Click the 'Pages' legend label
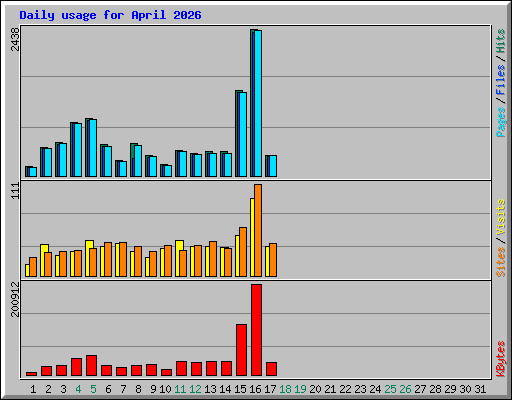 pyautogui.click(x=501, y=122)
